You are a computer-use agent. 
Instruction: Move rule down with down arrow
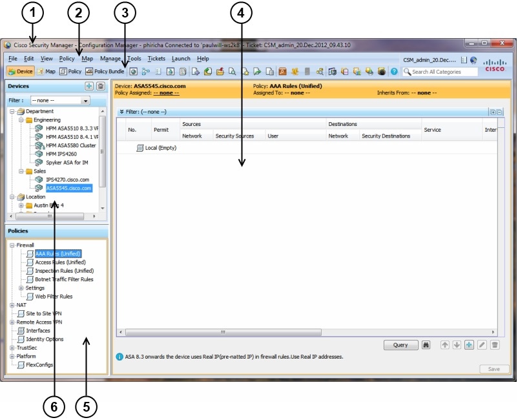point(457,345)
